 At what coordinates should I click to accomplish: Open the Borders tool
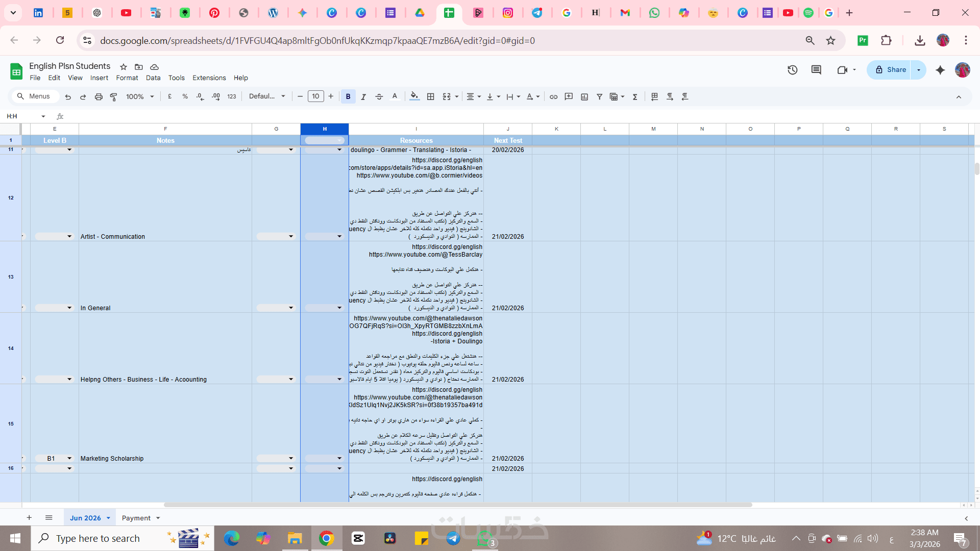click(430, 96)
